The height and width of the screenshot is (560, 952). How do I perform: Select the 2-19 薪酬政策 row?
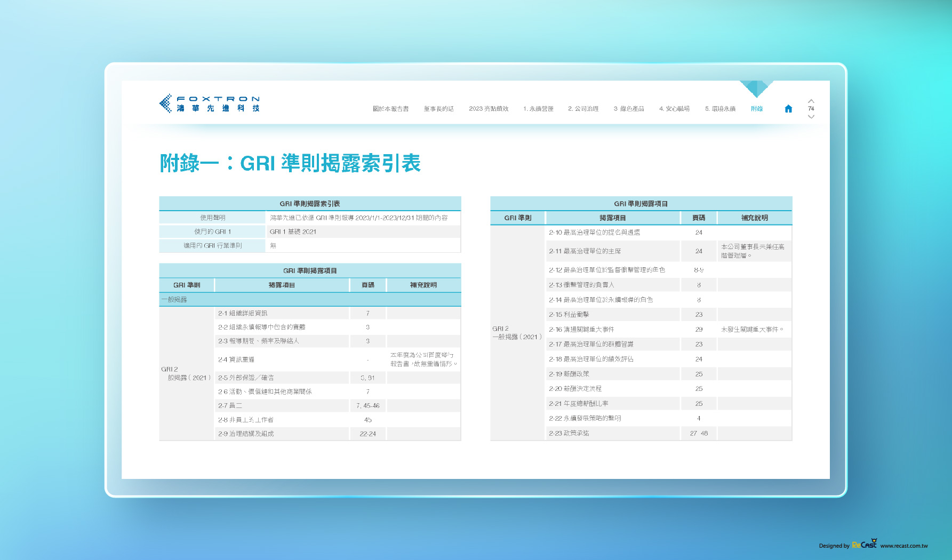click(669, 374)
